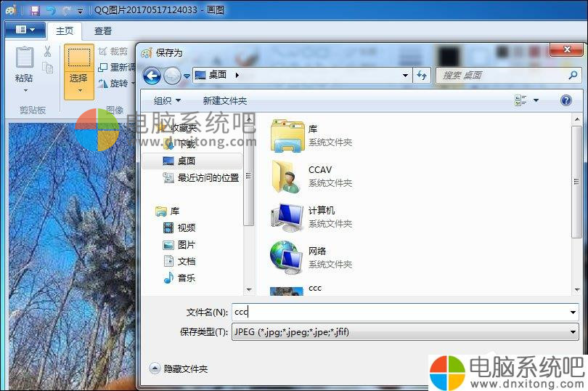Click 新建文件夹 button

click(x=224, y=100)
